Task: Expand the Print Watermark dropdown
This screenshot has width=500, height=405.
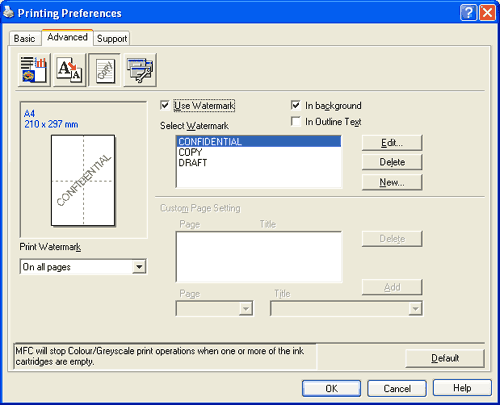Action: click(139, 267)
